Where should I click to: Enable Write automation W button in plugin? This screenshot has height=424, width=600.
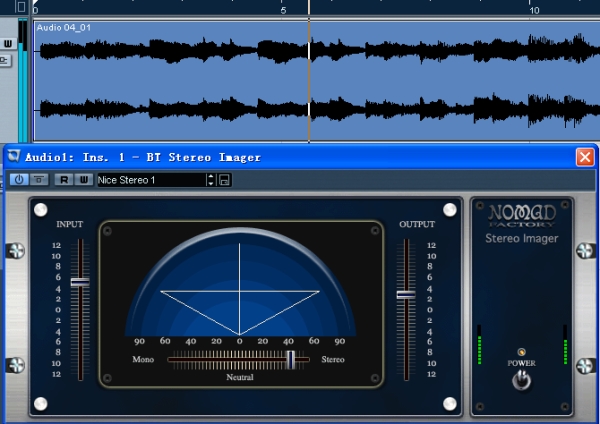tap(84, 179)
